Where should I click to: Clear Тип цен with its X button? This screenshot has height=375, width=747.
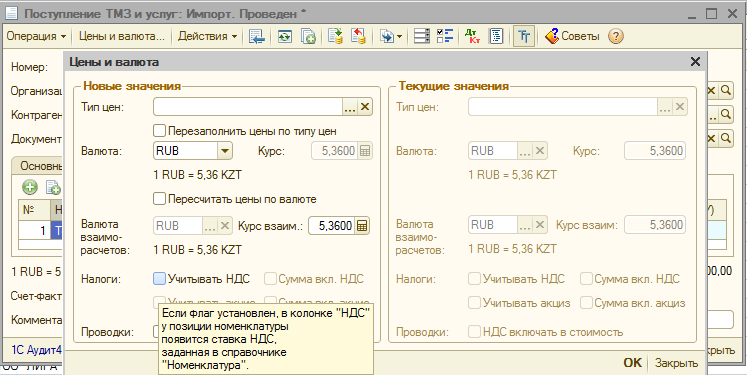[x=365, y=107]
